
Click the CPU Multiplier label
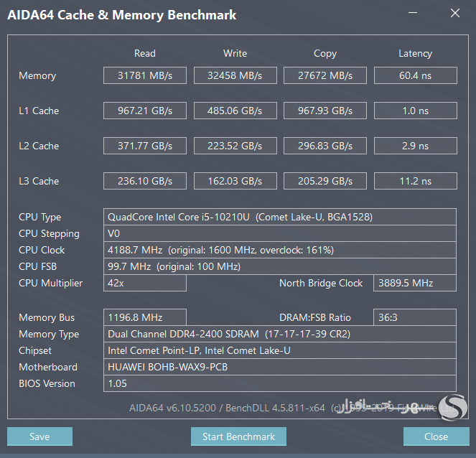click(50, 283)
